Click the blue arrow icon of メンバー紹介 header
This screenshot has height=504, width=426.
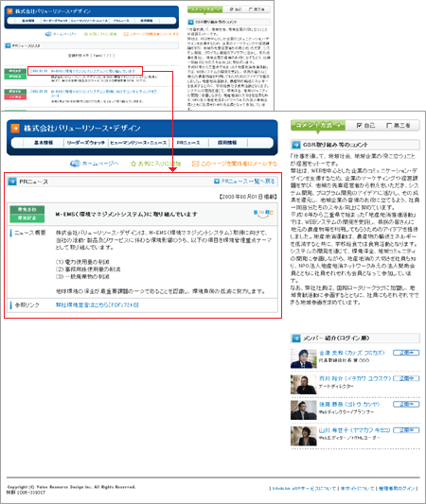[296, 339]
